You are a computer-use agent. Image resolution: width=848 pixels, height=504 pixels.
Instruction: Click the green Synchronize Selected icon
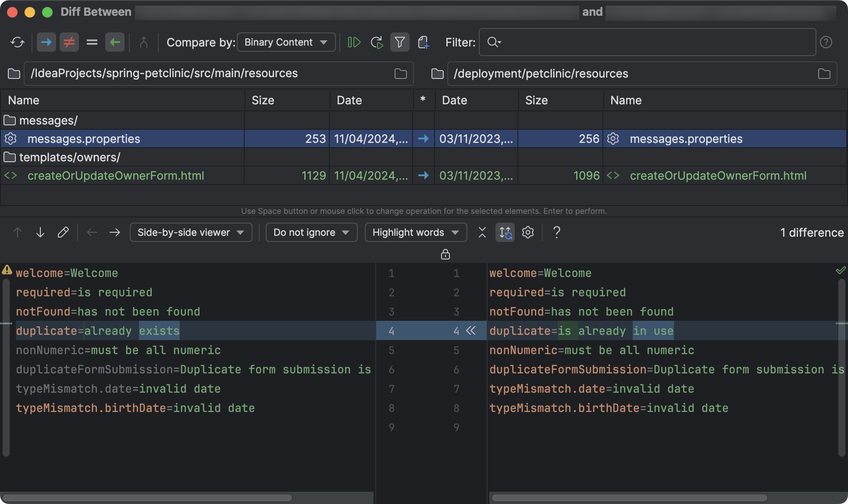click(354, 42)
